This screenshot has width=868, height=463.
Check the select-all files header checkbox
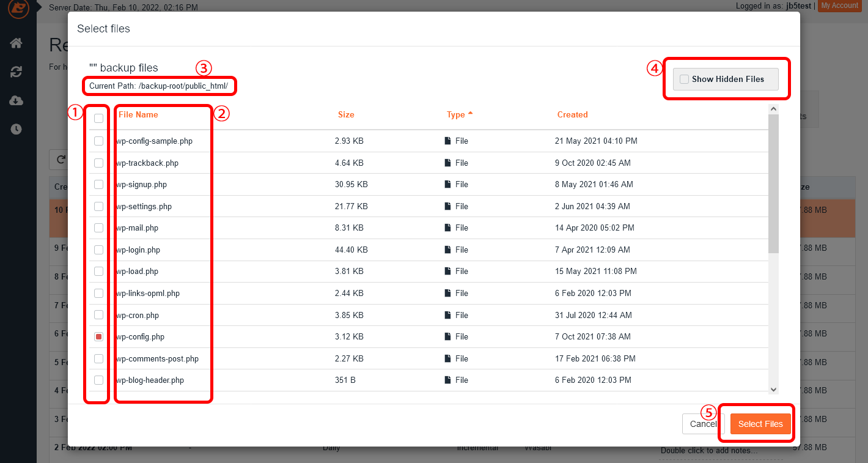click(x=98, y=119)
